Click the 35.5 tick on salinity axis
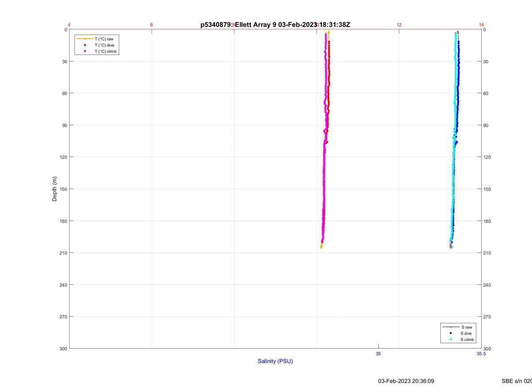 481,353
